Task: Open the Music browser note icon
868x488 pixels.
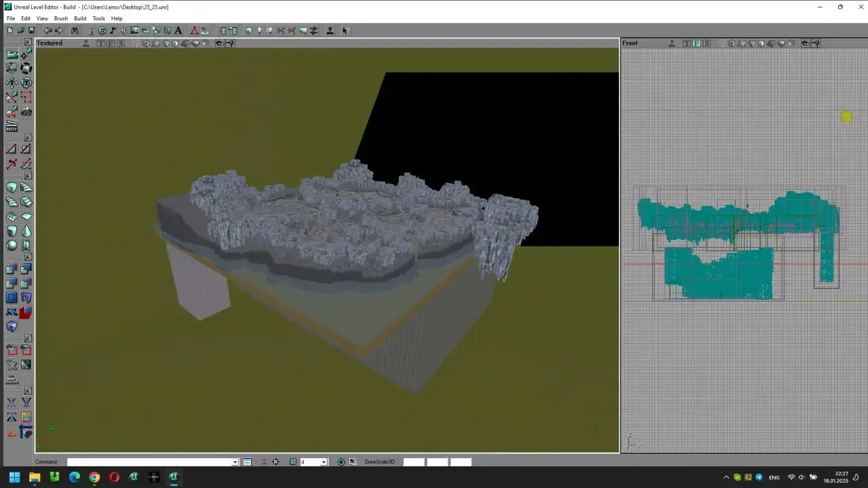Action: click(113, 30)
